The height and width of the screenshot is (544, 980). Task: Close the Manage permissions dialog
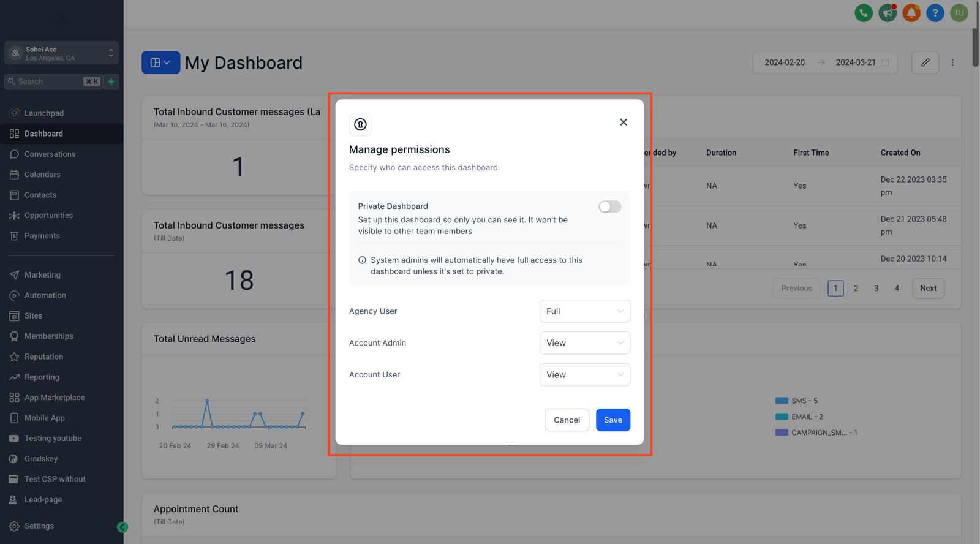[624, 123]
